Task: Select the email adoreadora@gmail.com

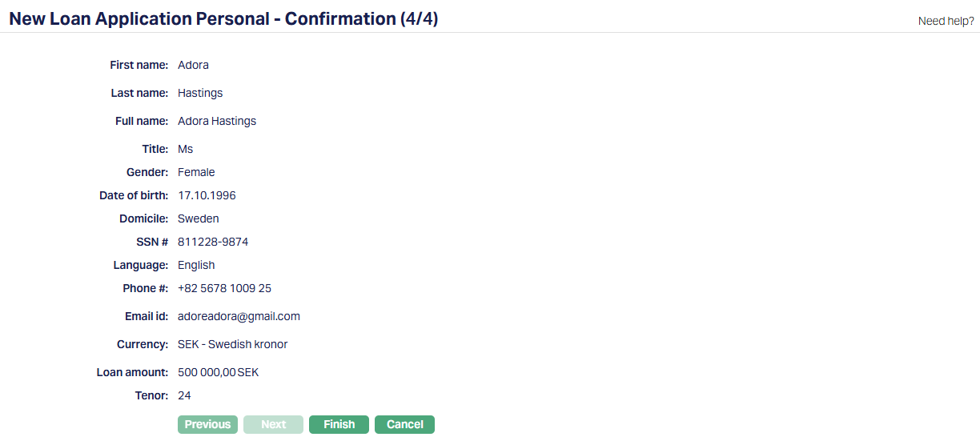Action: point(239,316)
